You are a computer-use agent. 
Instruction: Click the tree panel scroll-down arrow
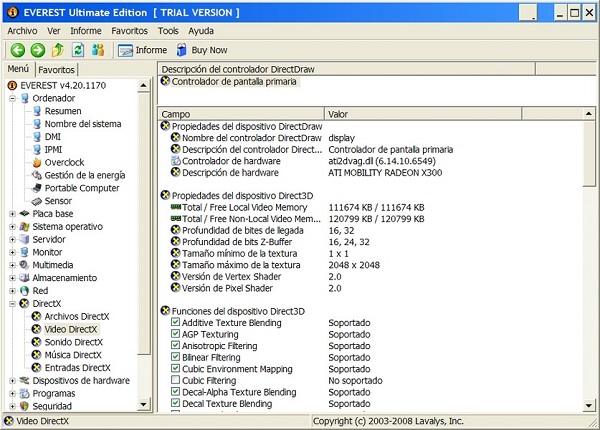pos(143,404)
